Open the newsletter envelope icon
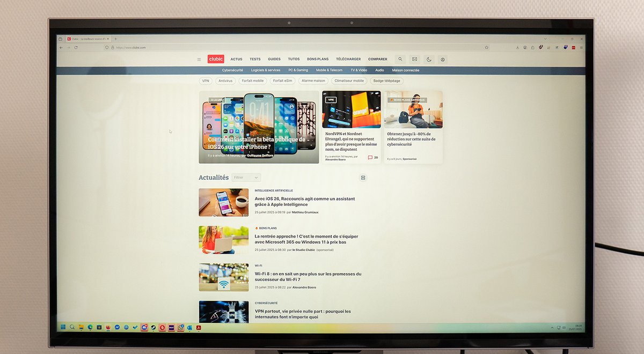This screenshot has height=354, width=644. 414,59
